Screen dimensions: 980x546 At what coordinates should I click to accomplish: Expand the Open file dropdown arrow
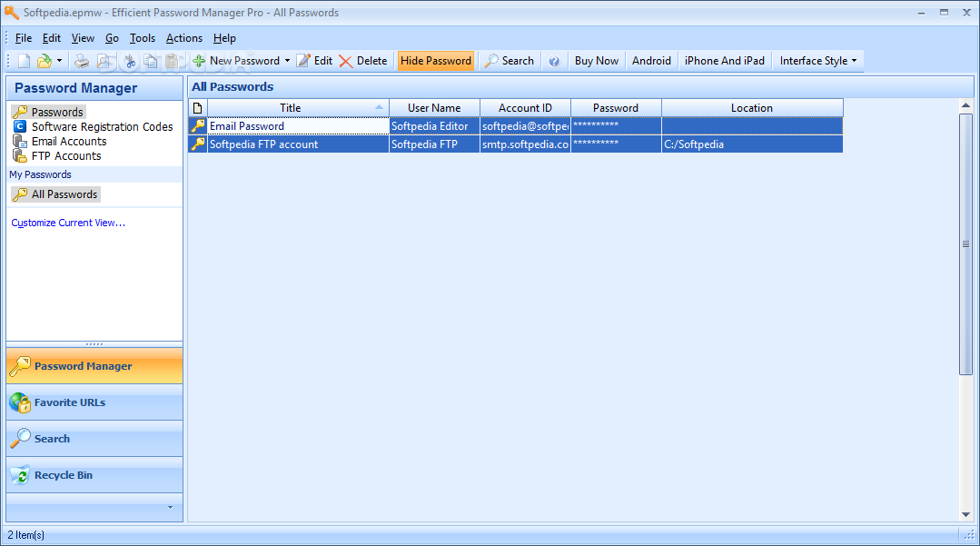point(59,61)
